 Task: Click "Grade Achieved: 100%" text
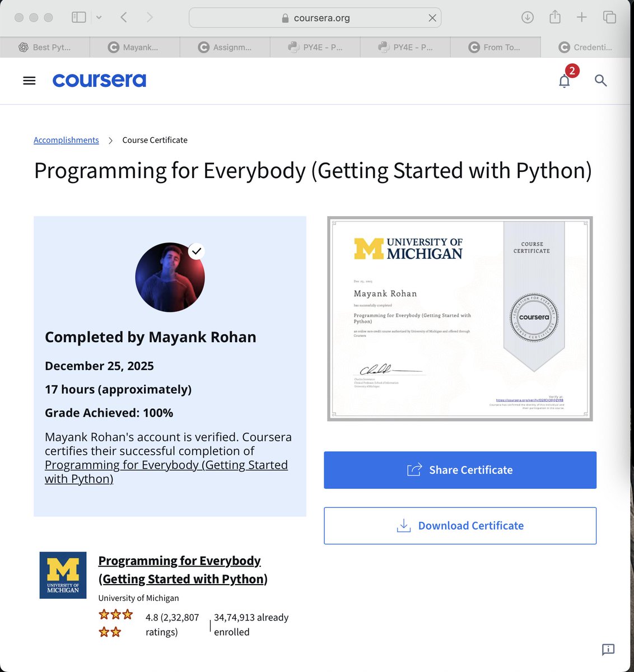click(109, 413)
